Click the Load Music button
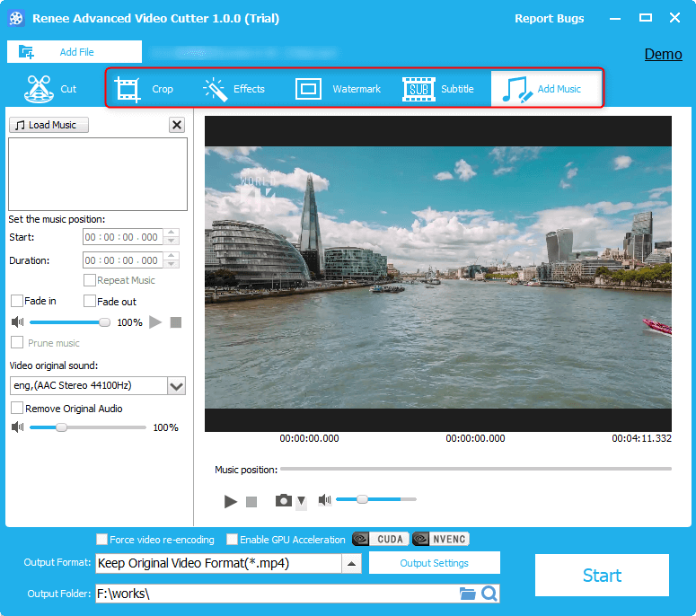This screenshot has height=616, width=696. coord(48,125)
